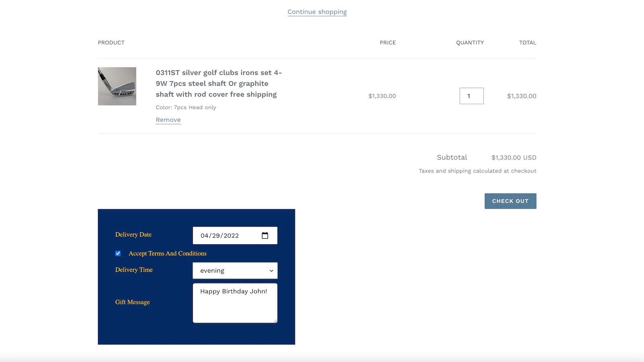This screenshot has height=362, width=644.
Task: Click the golf club product thumbnail
Action: coord(117,86)
